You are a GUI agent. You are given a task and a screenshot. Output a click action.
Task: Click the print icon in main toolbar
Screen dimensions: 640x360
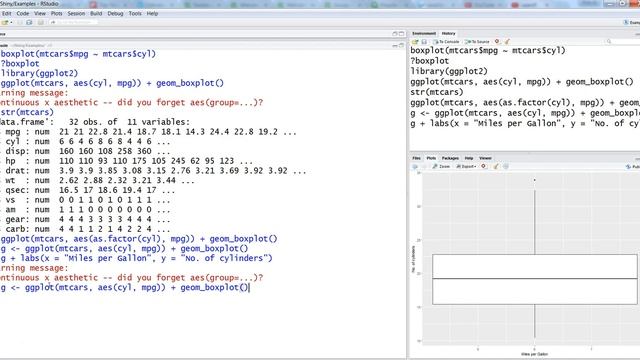point(40,22)
